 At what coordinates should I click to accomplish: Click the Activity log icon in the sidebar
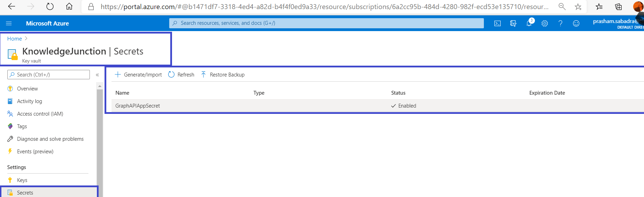click(x=10, y=101)
